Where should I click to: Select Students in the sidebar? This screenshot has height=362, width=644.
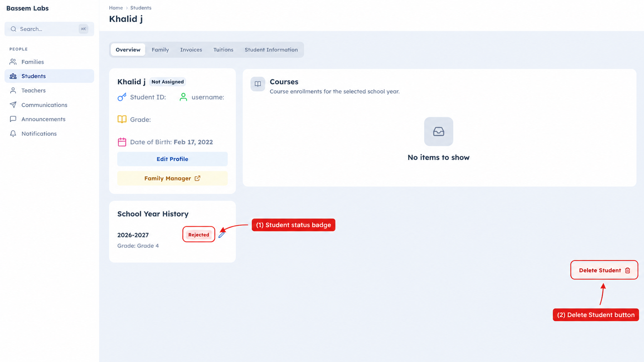[x=49, y=76]
